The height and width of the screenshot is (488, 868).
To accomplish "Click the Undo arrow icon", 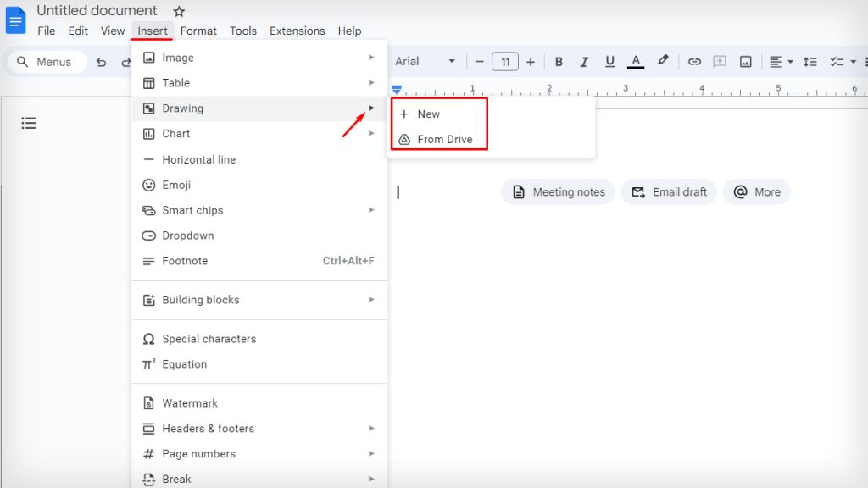I will 101,62.
